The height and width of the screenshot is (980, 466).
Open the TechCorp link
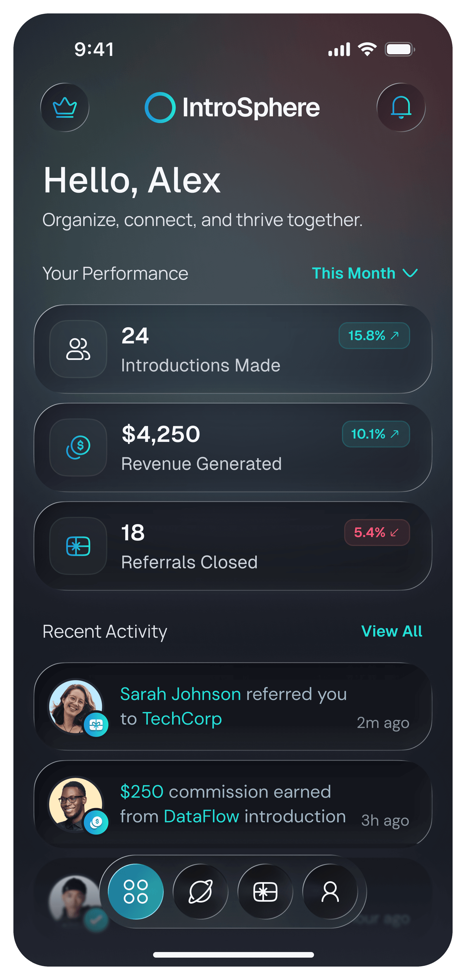(x=182, y=719)
